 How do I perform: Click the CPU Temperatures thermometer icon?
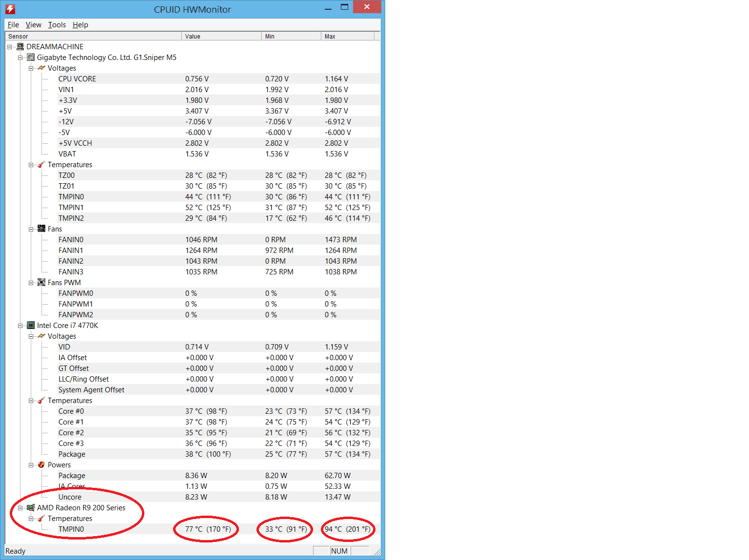tap(41, 400)
